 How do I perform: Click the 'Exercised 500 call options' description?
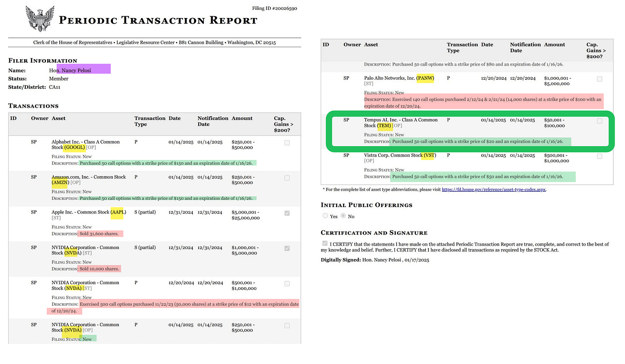point(175,307)
